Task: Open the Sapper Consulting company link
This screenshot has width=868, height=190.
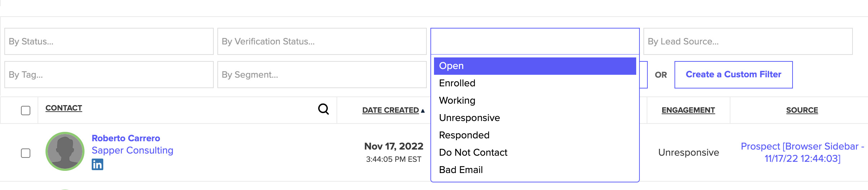Action: point(133,150)
